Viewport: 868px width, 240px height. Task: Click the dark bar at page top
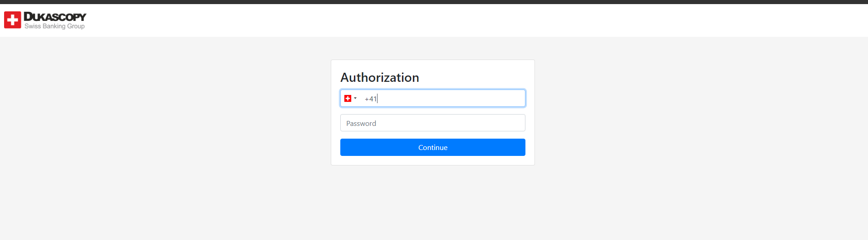coord(434,2)
